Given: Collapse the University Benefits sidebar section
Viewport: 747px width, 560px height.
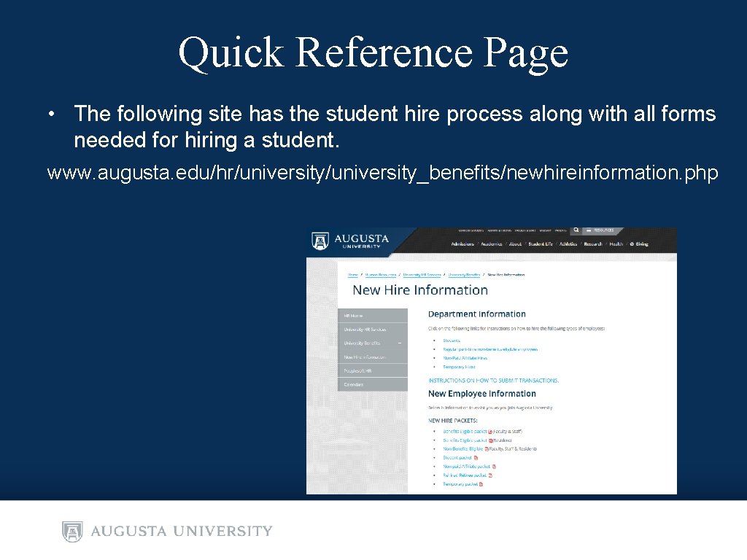Looking at the screenshot, I should (400, 343).
